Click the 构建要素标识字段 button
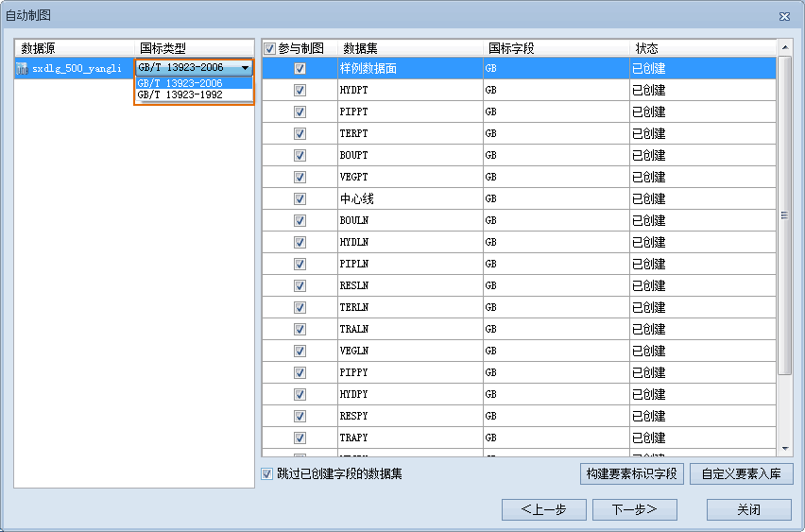805x532 pixels. pyautogui.click(x=631, y=473)
